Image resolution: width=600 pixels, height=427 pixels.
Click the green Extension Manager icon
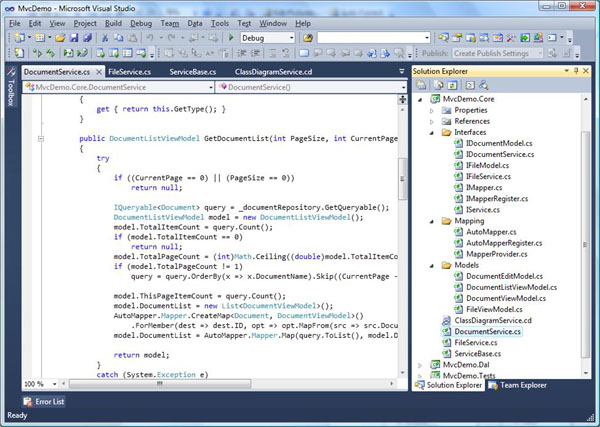click(x=525, y=37)
